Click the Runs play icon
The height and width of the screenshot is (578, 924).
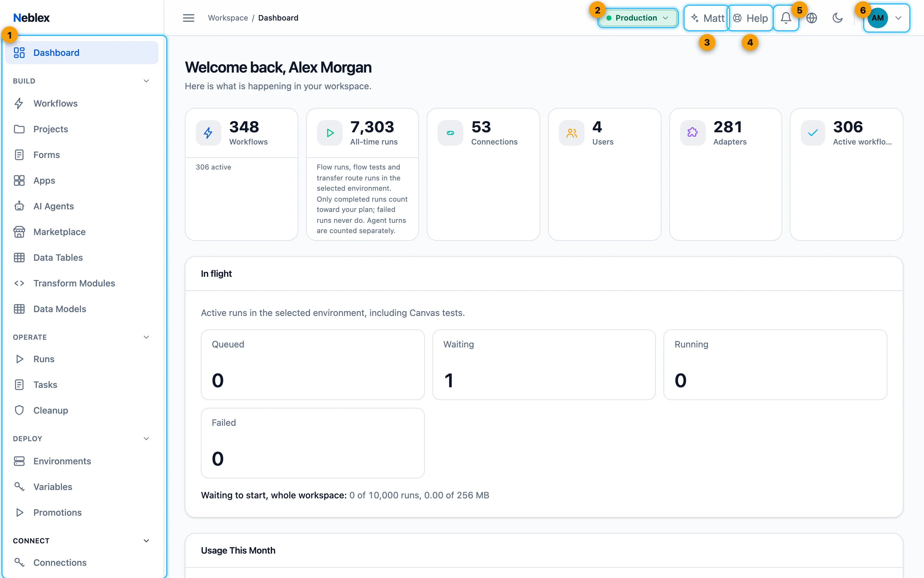[x=19, y=359]
